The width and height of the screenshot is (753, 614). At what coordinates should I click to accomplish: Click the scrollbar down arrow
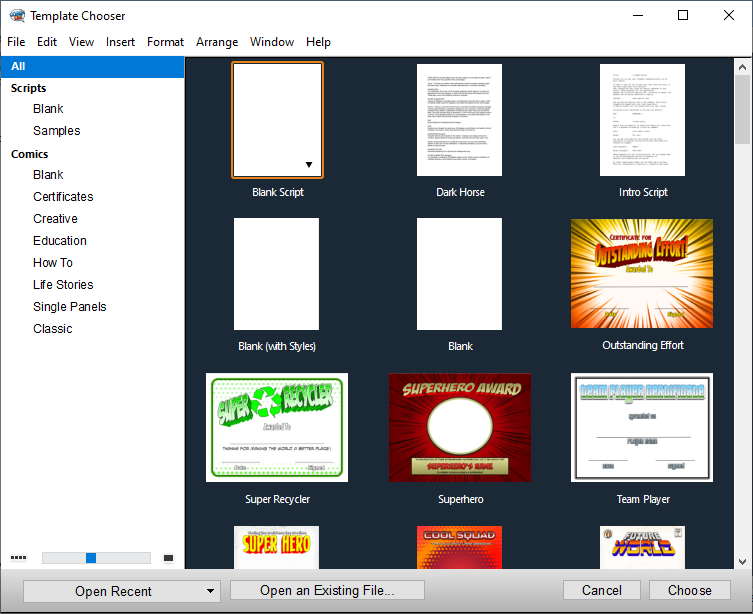[743, 561]
